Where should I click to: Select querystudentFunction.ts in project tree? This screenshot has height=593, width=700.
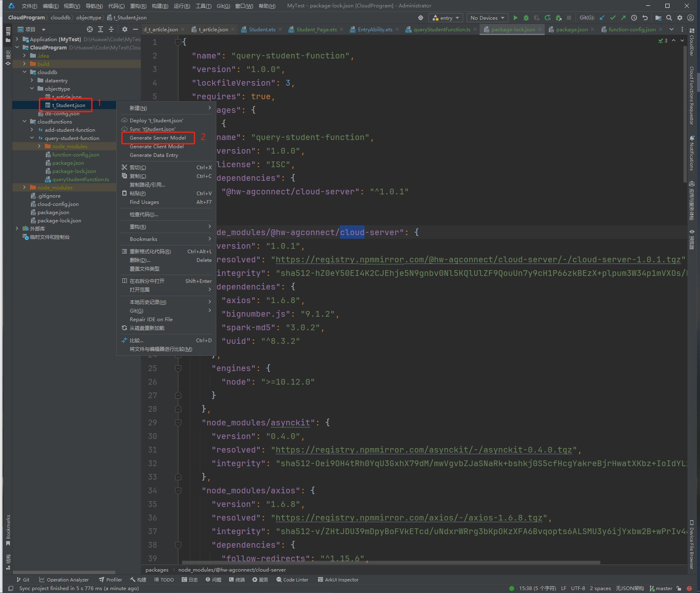[81, 179]
